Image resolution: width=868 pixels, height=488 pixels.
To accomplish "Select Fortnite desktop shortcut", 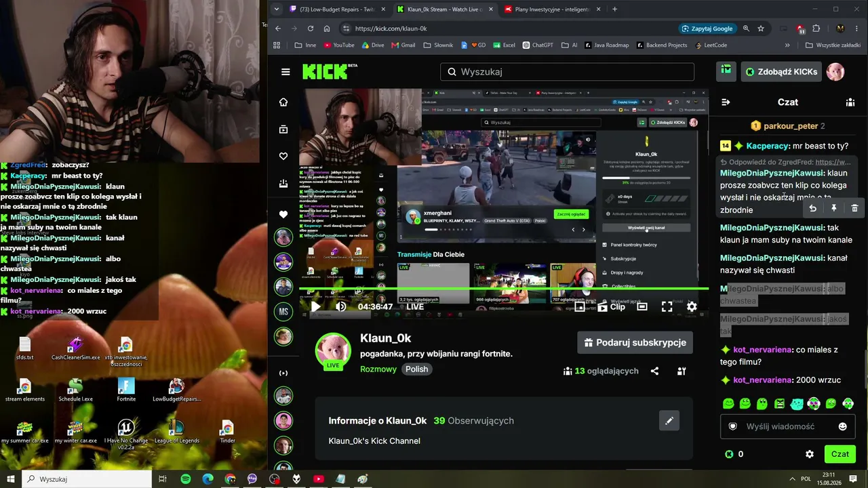I will [x=126, y=389].
